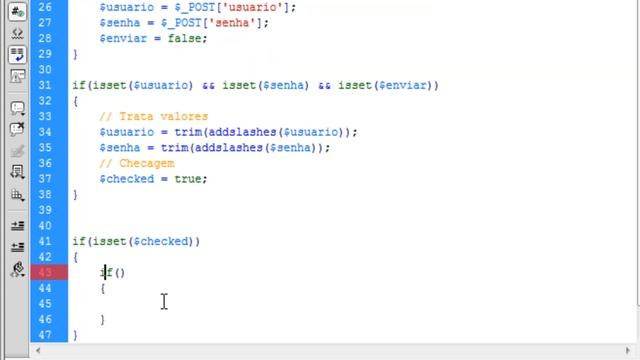Click the '$enviar = false;' line
Screen dimensions: 640x360
(x=153, y=38)
